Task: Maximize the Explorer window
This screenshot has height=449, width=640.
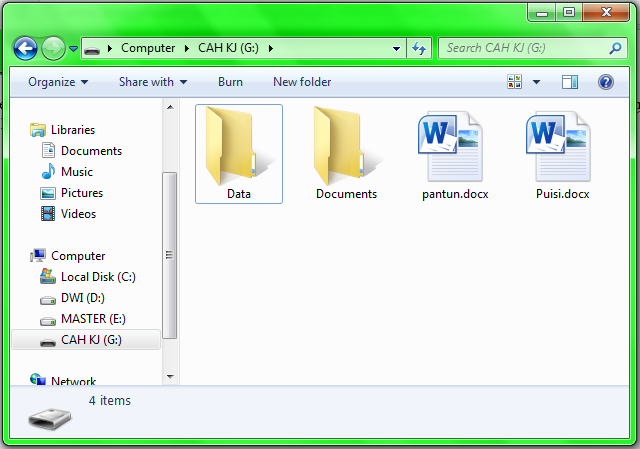Action: (569, 13)
